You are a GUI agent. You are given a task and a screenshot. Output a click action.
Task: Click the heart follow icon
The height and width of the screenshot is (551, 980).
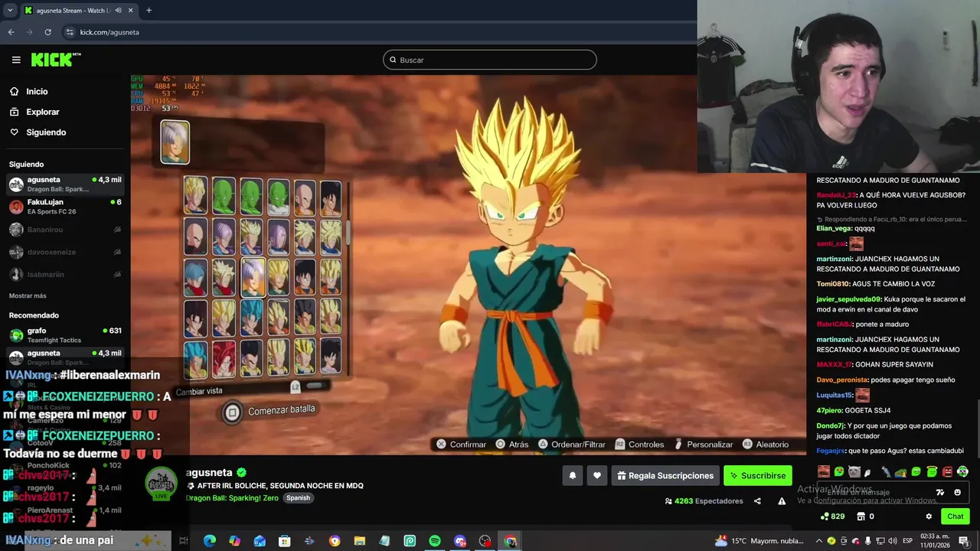coord(597,475)
